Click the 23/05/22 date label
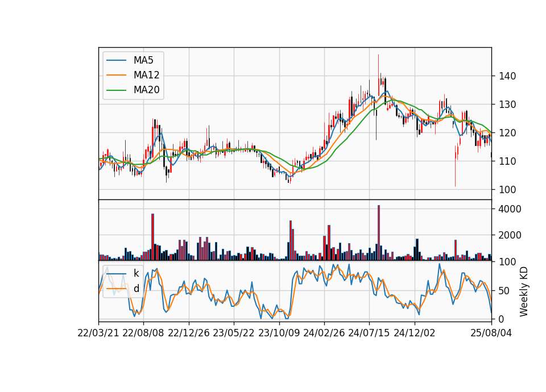546x392 pixels. click(x=234, y=333)
